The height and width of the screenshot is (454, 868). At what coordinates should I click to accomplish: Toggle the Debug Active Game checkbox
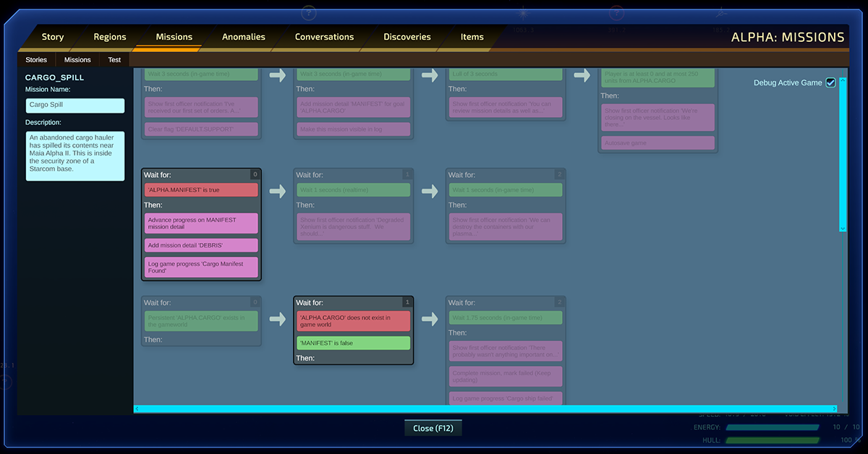pyautogui.click(x=830, y=82)
